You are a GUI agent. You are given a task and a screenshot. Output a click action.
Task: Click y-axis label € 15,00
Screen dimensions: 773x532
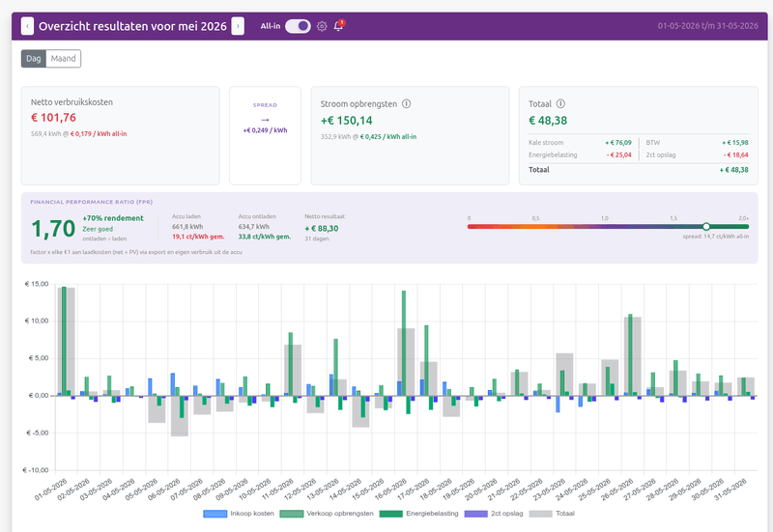pos(37,284)
